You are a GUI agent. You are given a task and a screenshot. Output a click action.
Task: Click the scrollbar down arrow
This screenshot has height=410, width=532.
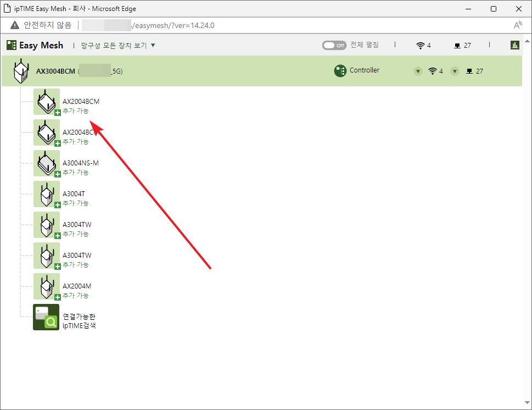tap(527, 402)
